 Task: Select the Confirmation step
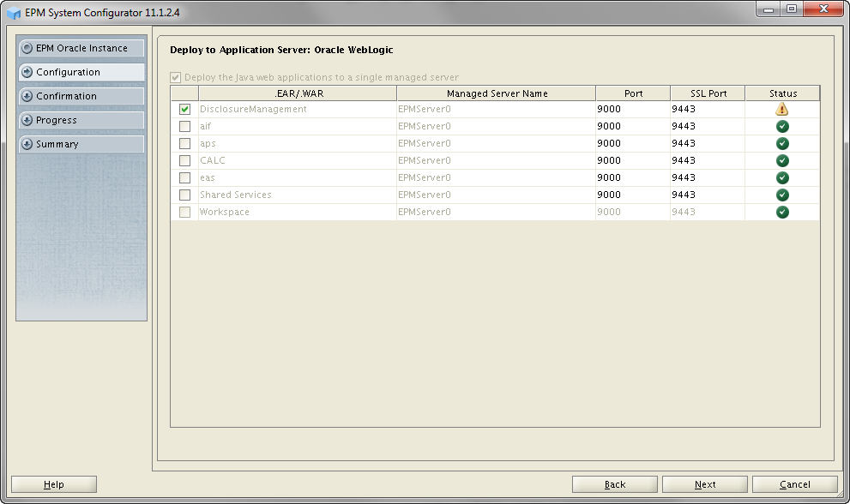[81, 96]
